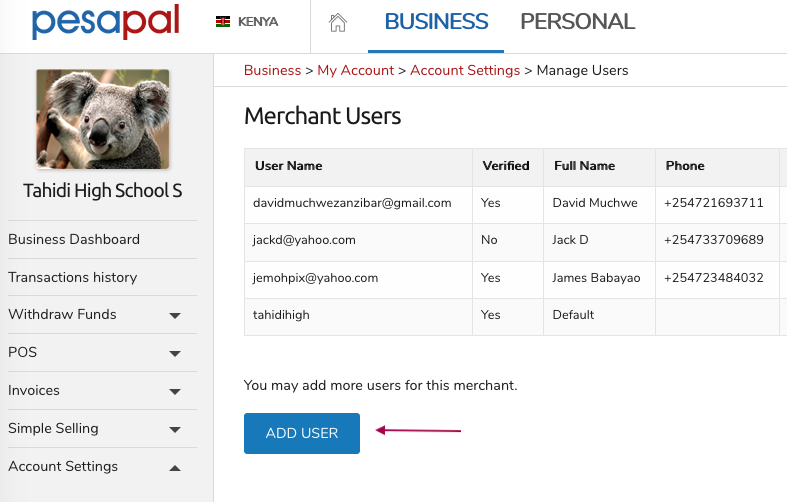
Task: Click the home icon in header
Action: click(338, 23)
